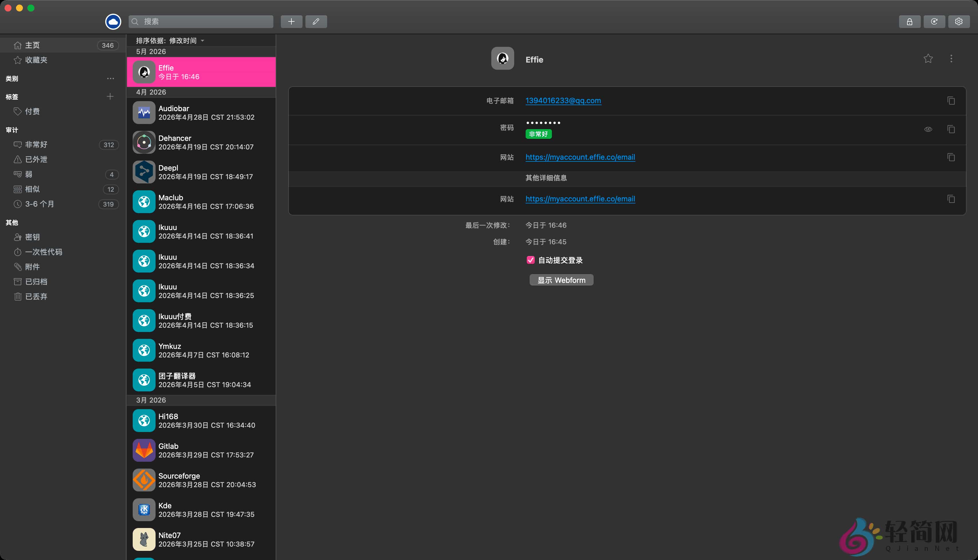This screenshot has height=560, width=978.
Task: Open the email link 1394016233@qq.com
Action: click(563, 101)
